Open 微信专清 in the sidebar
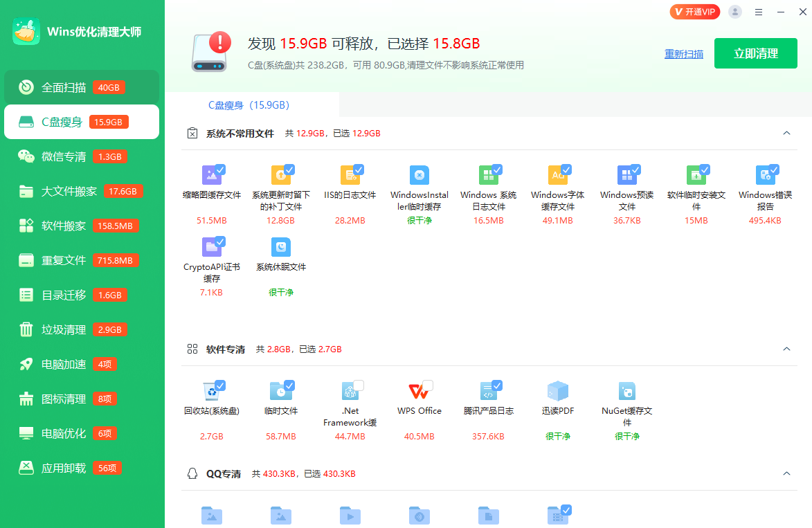The height and width of the screenshot is (528, 812). tap(64, 156)
